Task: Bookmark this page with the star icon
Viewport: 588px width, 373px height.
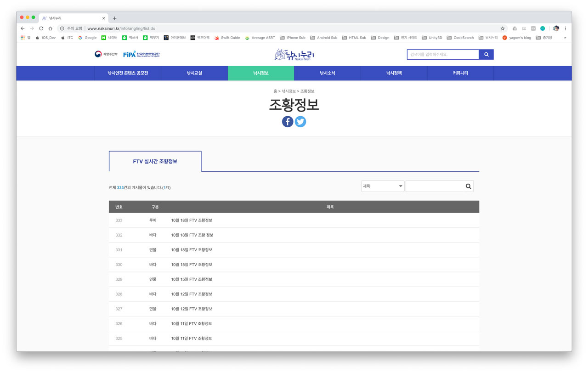Action: [x=503, y=28]
